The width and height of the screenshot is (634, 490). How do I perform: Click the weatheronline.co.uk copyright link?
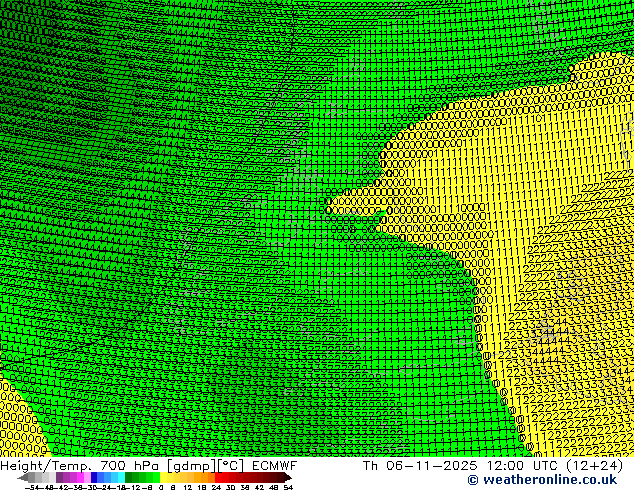click(543, 480)
